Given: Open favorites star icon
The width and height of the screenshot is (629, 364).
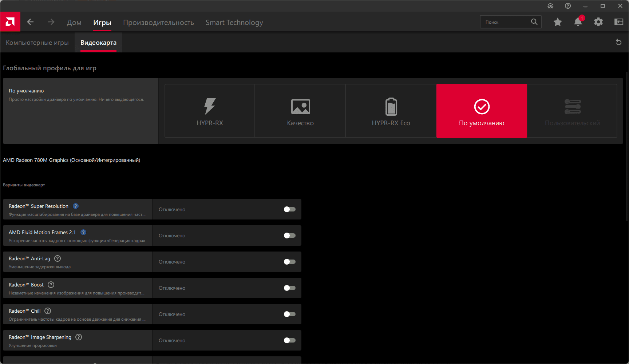Looking at the screenshot, I should coord(558,22).
